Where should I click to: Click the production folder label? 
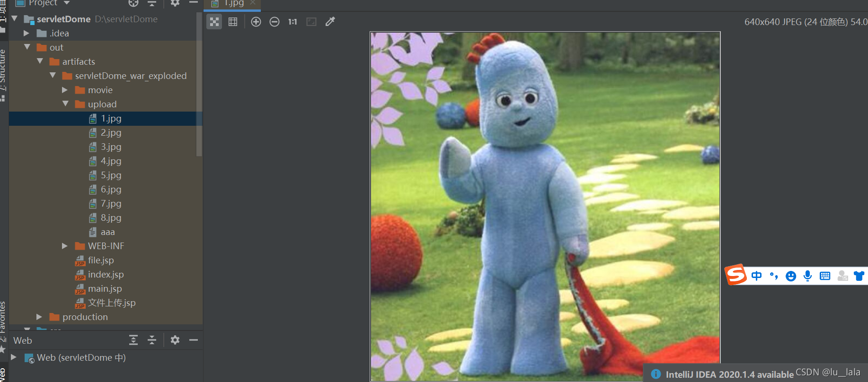[85, 317]
